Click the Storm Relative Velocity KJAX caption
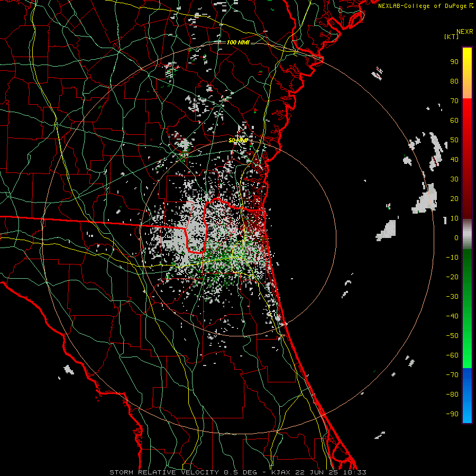Viewport: 476px width, 476px height. tap(238, 472)
